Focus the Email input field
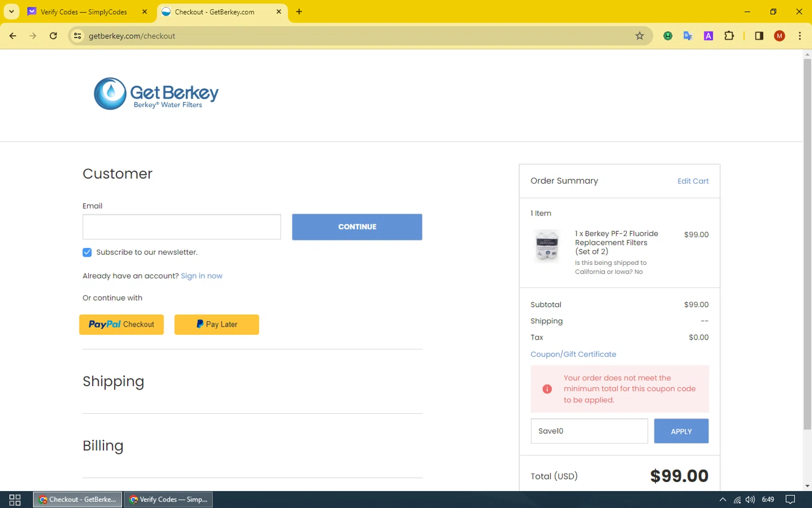The width and height of the screenshot is (812, 508). pos(181,227)
